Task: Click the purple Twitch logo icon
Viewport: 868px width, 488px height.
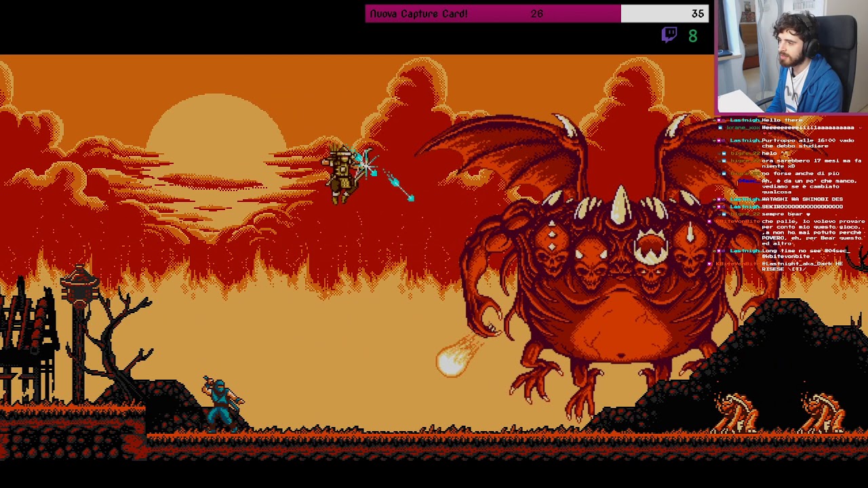Action: tap(669, 35)
